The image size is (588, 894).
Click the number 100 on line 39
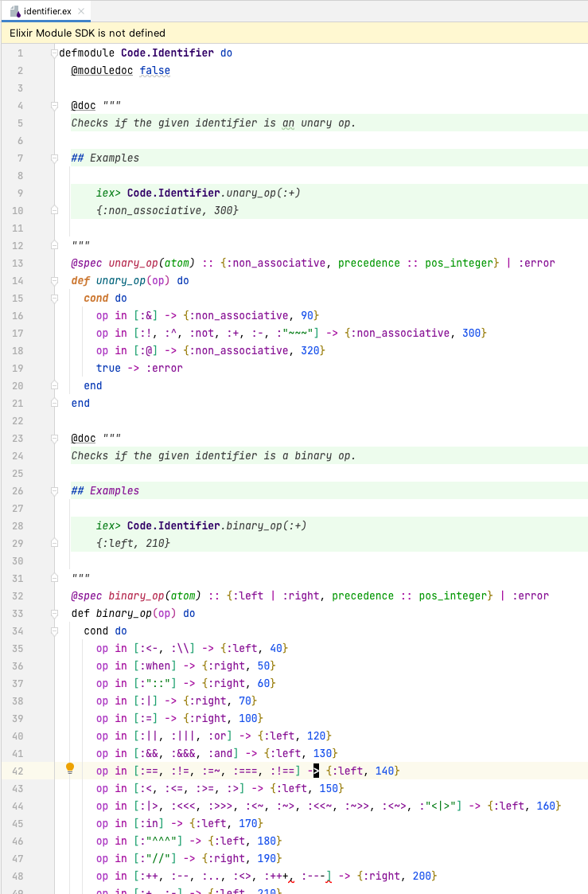point(247,718)
